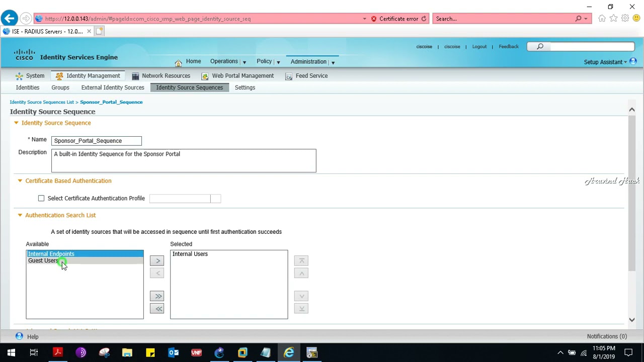This screenshot has height=362, width=644.
Task: Select Guest Users in Available list
Action: (85, 260)
